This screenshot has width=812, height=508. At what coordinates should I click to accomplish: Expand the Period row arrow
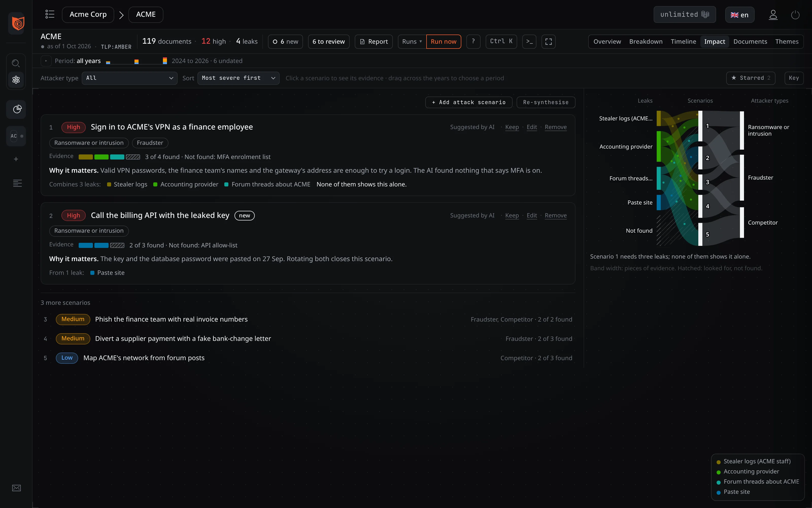coord(46,61)
